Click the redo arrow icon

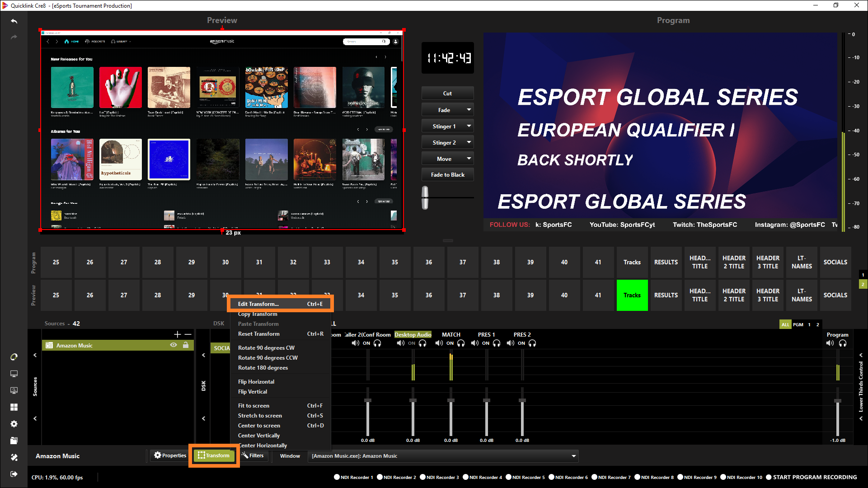click(14, 37)
